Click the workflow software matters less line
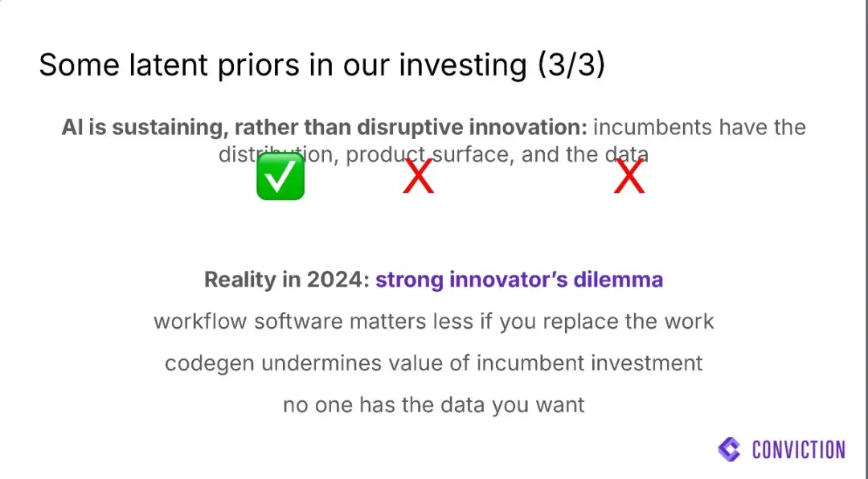This screenshot has height=479, width=868. click(433, 321)
